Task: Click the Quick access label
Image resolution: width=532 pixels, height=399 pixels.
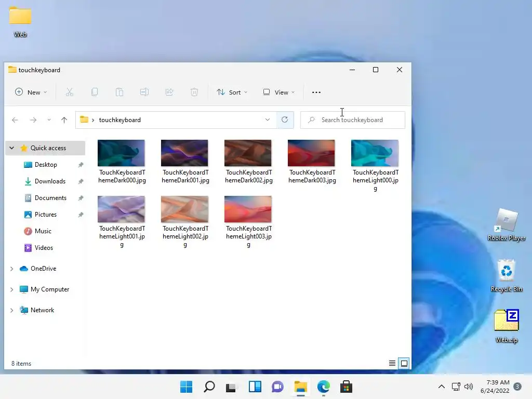Action: pos(48,148)
